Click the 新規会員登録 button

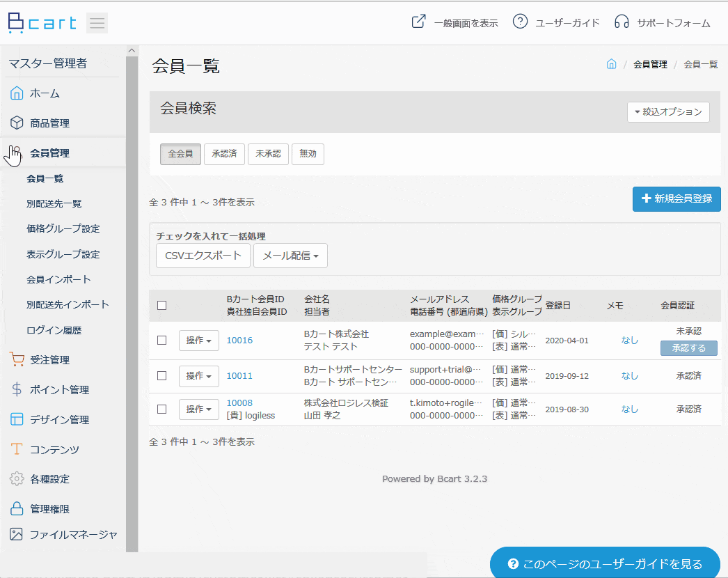(676, 199)
